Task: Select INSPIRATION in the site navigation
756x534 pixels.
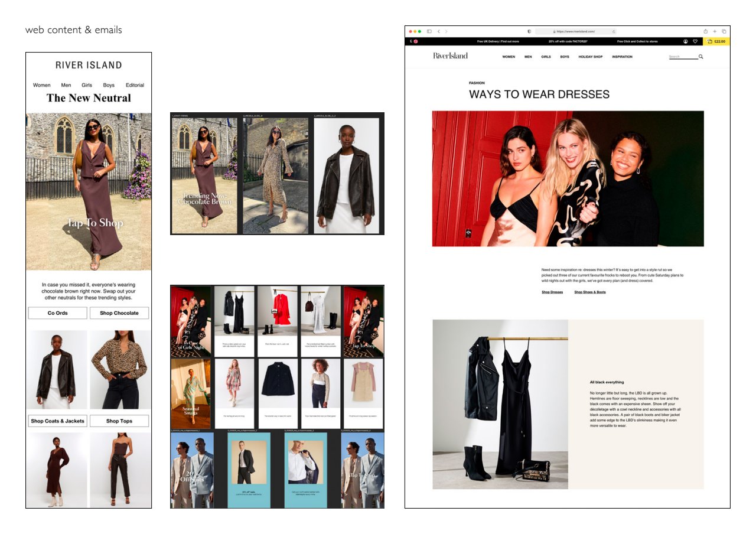Action: 622,57
